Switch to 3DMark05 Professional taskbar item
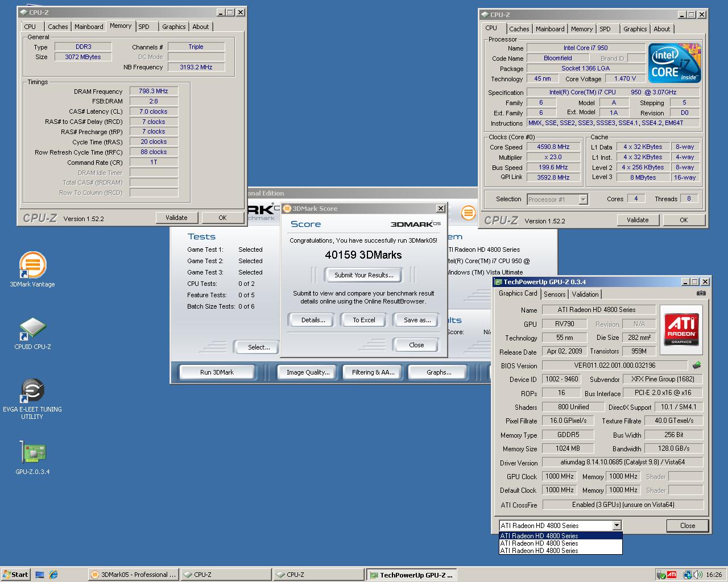Image resolution: width=728 pixels, height=582 pixels. click(133, 575)
